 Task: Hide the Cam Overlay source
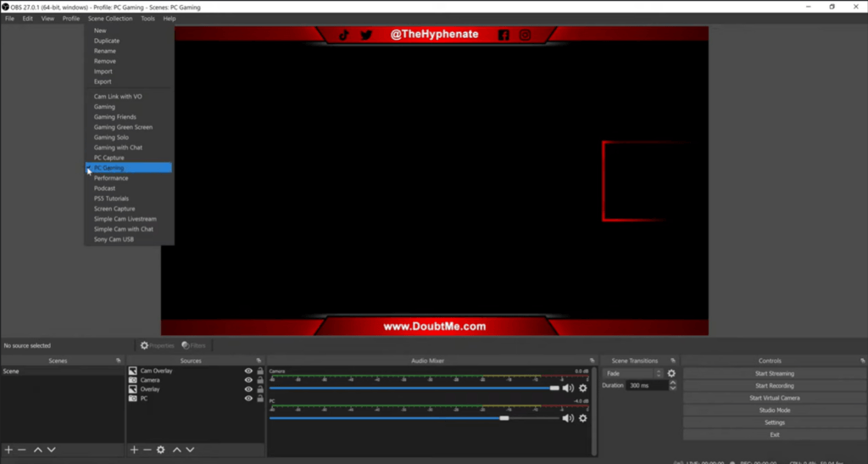coord(248,371)
